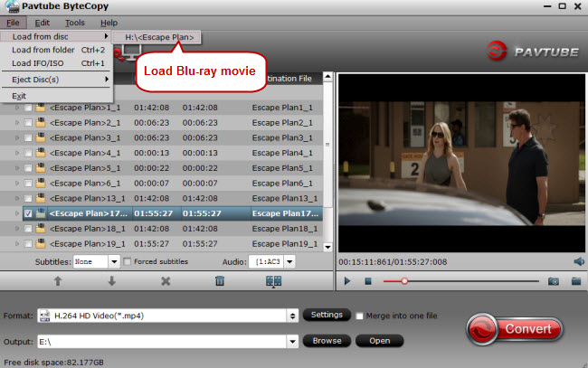Click the Open output folder button
588x368 pixels.
point(380,341)
